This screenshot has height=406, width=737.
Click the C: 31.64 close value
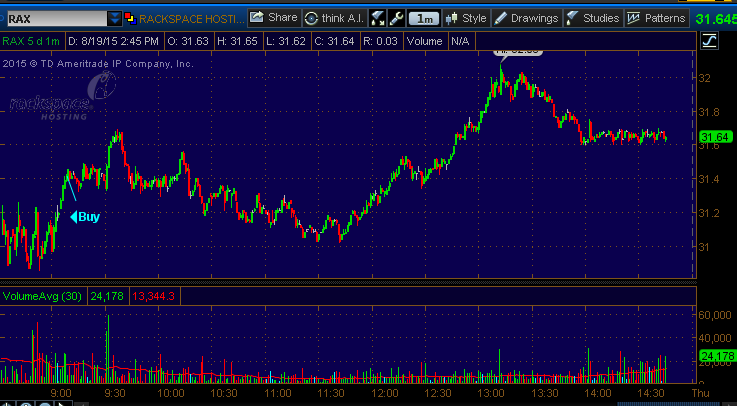(x=334, y=41)
